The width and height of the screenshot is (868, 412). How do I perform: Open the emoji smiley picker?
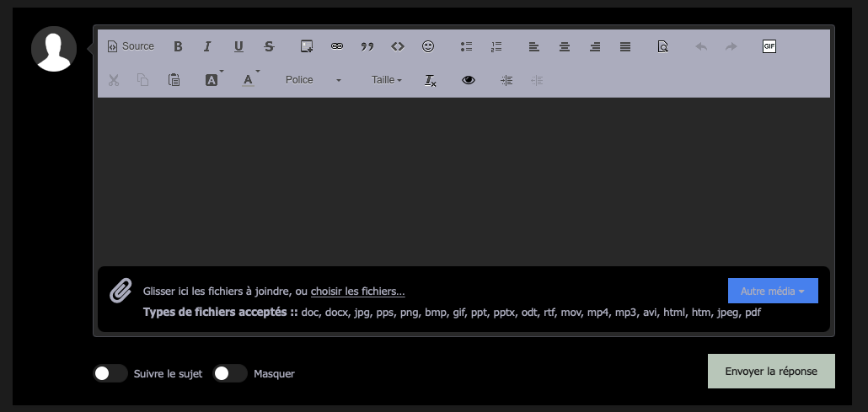428,47
